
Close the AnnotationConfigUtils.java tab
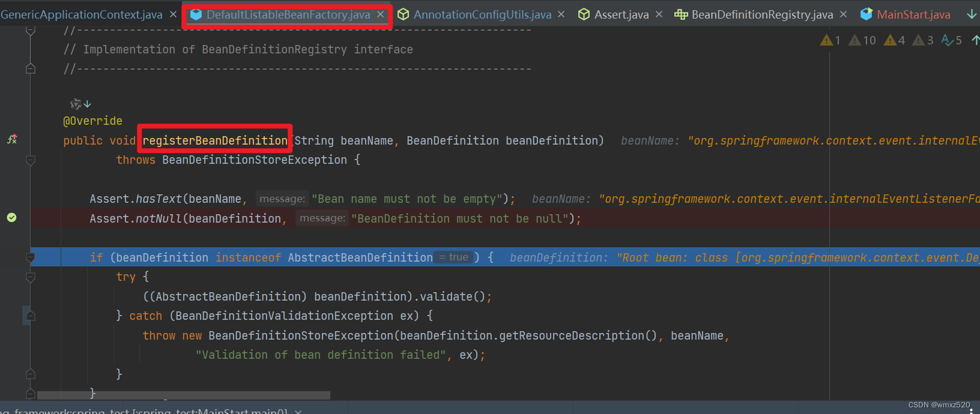point(561,14)
